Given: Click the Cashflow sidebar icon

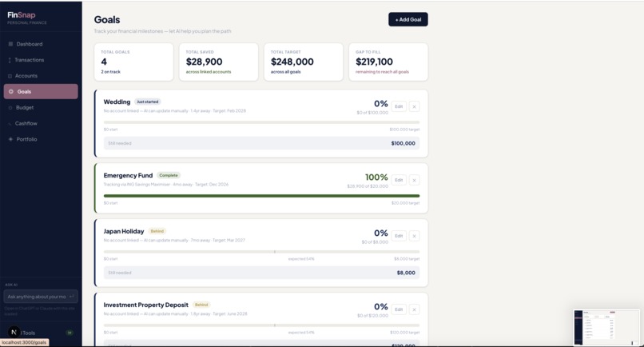Looking at the screenshot, I should tap(10, 124).
